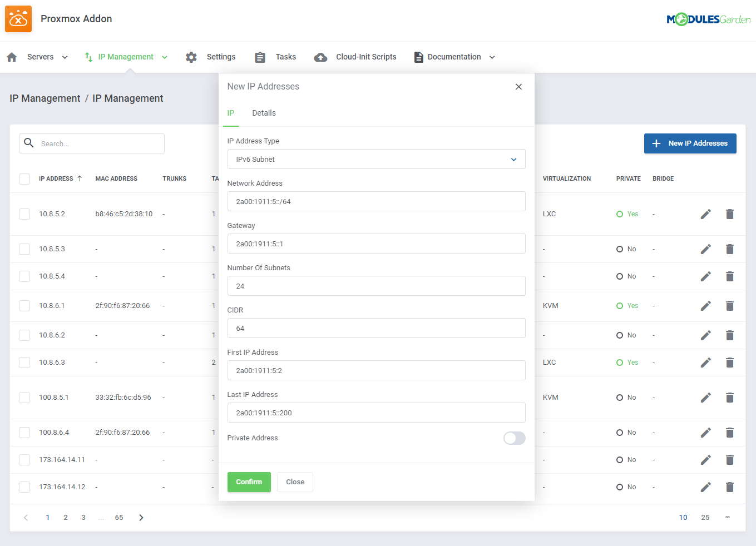The image size is (756, 546).
Task: Select the Cloud-Init Scripts cloud icon
Action: pyautogui.click(x=320, y=57)
